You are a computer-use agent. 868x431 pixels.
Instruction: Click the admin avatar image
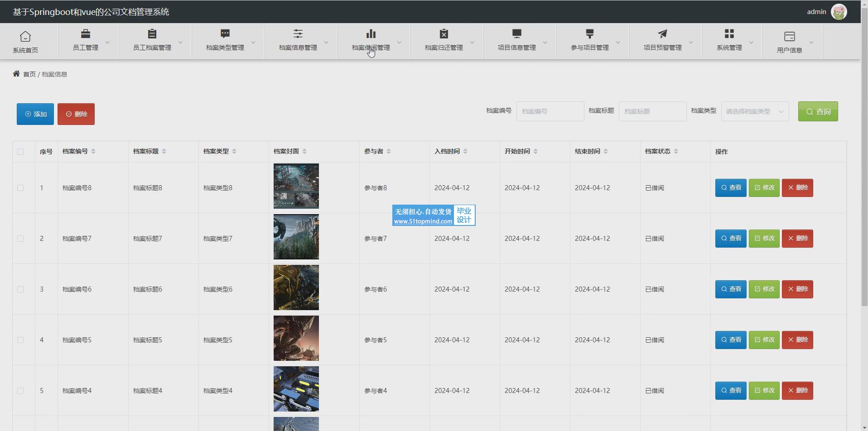[x=839, y=12]
